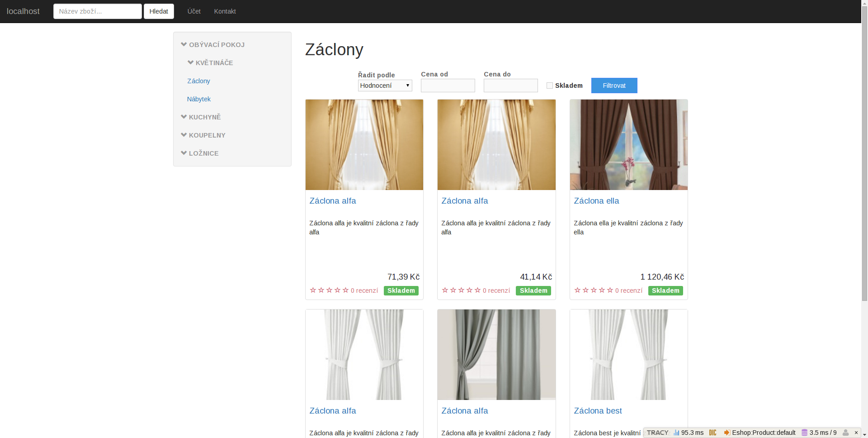The width and height of the screenshot is (868, 438).
Task: Click the 3.5 ms / 9 query stat
Action: (x=823, y=433)
